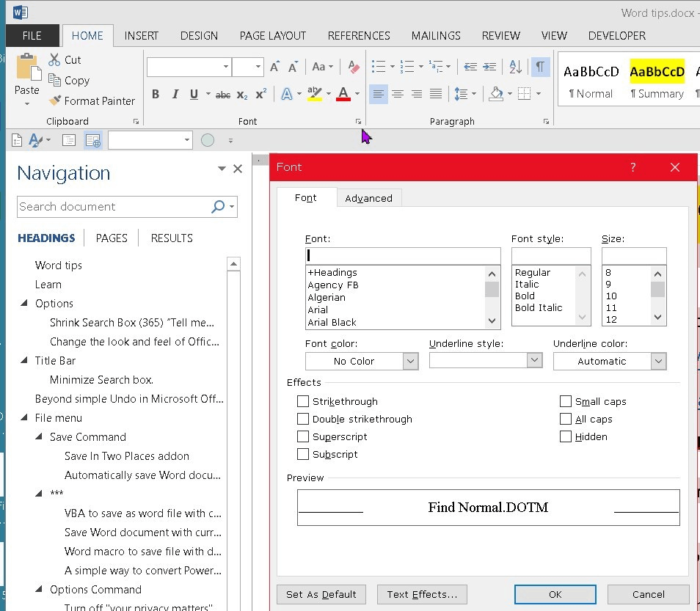Tick the All caps checkbox
Image resolution: width=700 pixels, height=611 pixels.
tap(566, 419)
